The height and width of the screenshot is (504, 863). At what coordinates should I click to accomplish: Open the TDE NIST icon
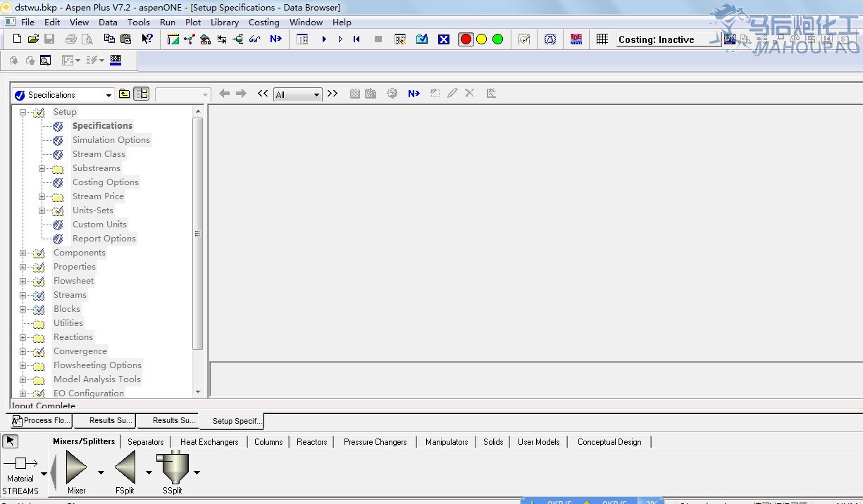(x=576, y=39)
